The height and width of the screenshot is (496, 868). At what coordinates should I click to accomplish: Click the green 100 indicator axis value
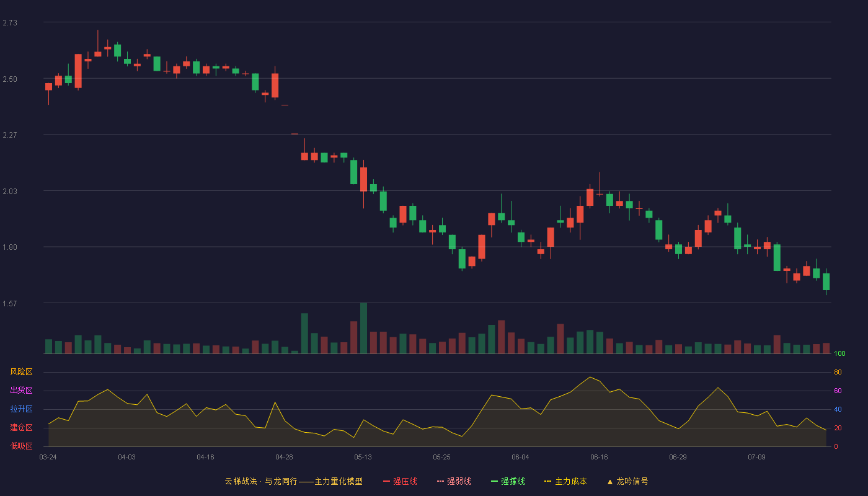point(840,354)
